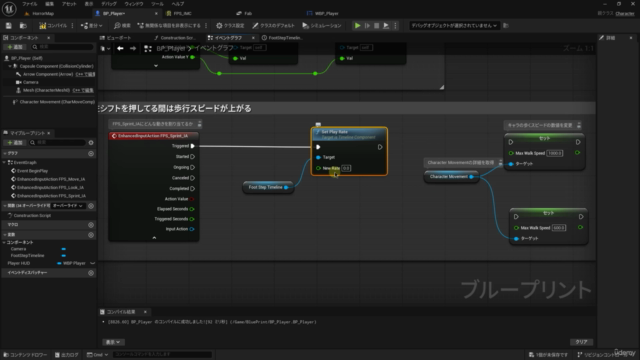Close the BP_Player tab

(x=156, y=13)
